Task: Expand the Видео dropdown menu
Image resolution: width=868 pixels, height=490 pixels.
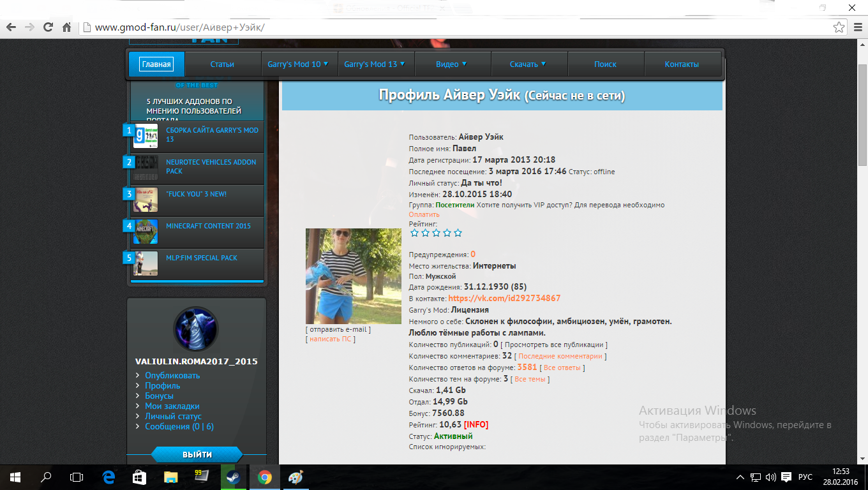Action: pyautogui.click(x=451, y=64)
